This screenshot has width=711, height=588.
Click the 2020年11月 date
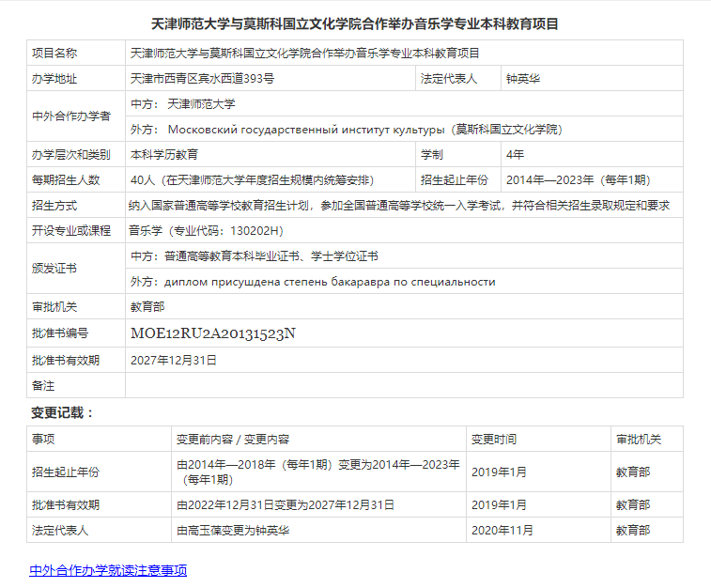pyautogui.click(x=502, y=531)
